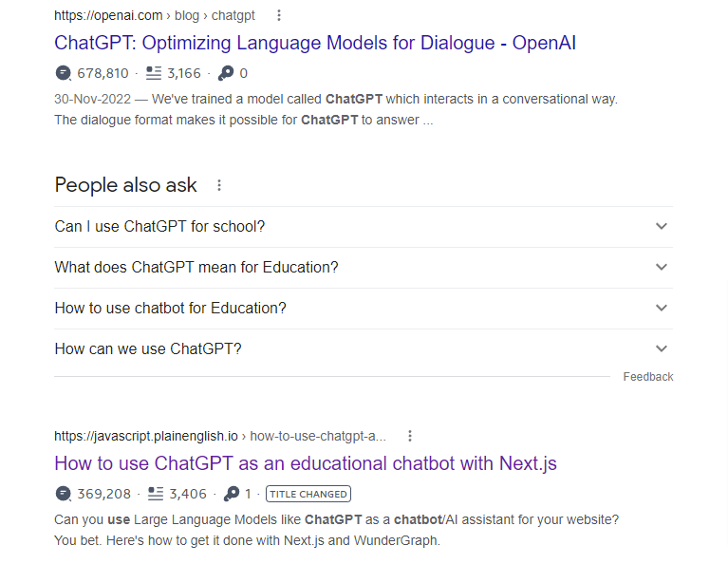This screenshot has width=728, height=564.
Task: Expand 'Can I use ChatGPT for school?' chevron
Action: click(662, 226)
